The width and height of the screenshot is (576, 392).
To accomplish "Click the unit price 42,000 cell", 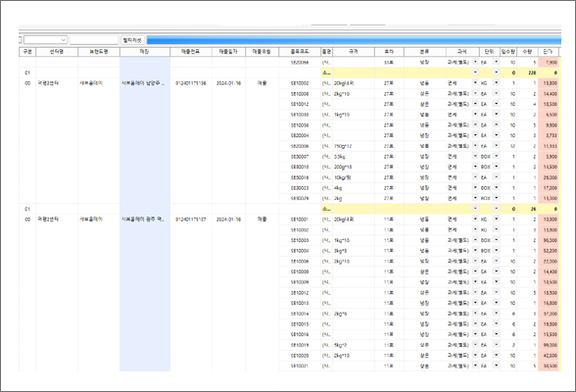I will [549, 356].
